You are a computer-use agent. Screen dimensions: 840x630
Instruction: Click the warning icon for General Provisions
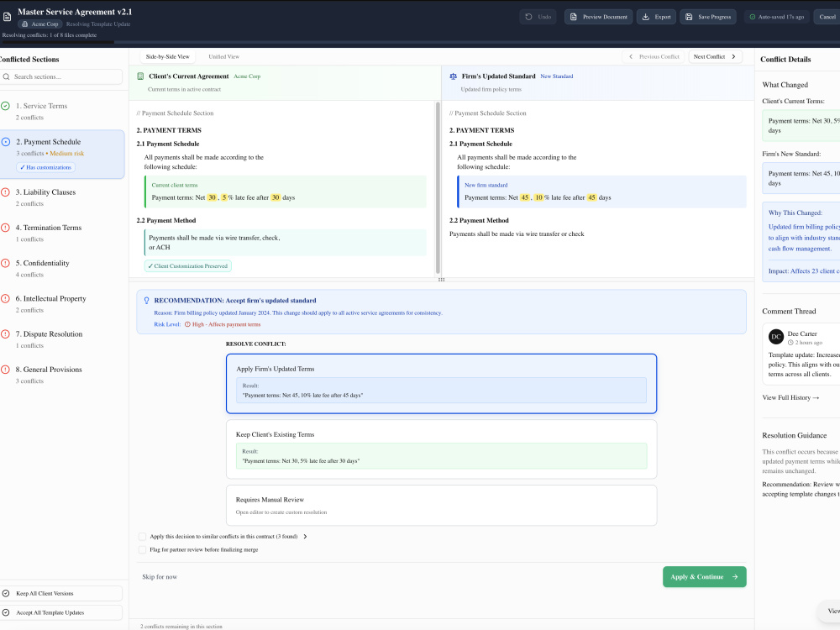[5, 370]
